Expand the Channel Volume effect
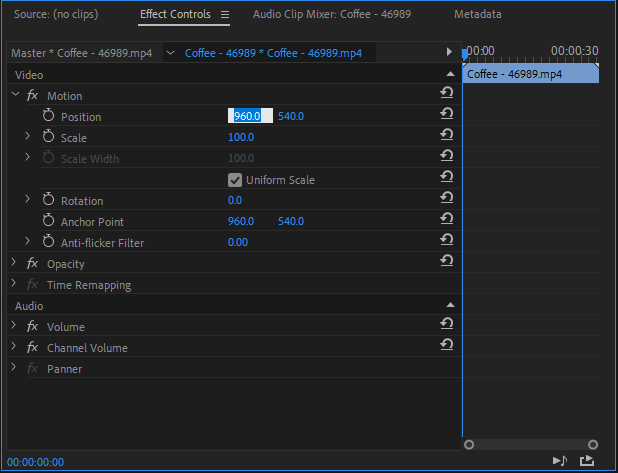This screenshot has height=473, width=618. pyautogui.click(x=14, y=346)
